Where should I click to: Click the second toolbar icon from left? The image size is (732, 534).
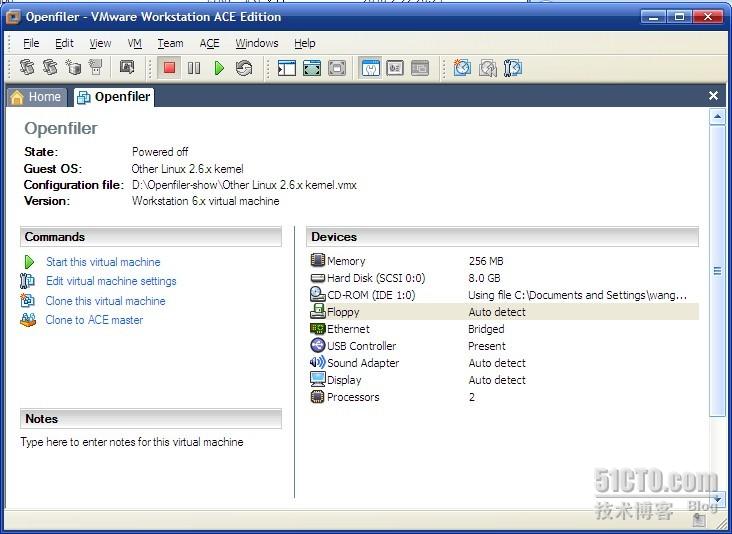[x=50, y=68]
